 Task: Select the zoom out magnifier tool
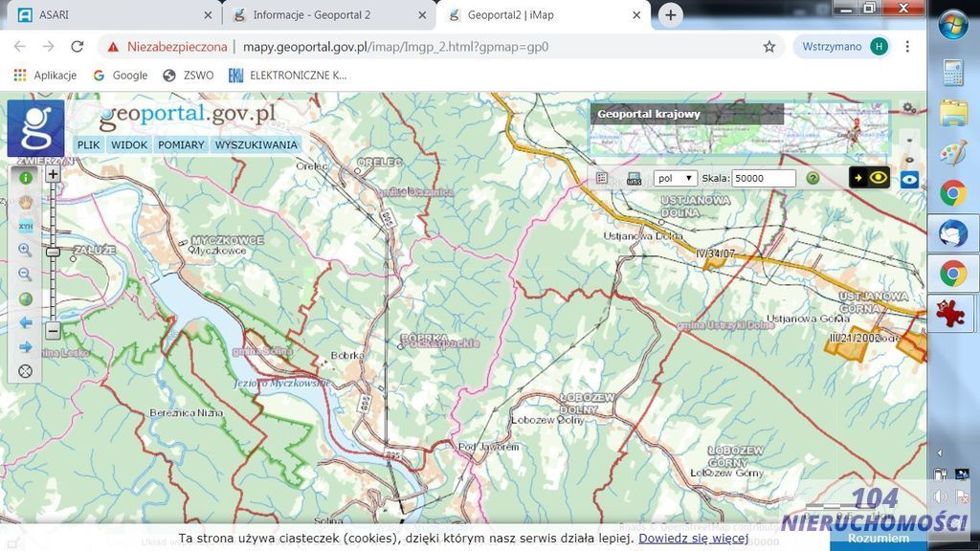point(26,275)
